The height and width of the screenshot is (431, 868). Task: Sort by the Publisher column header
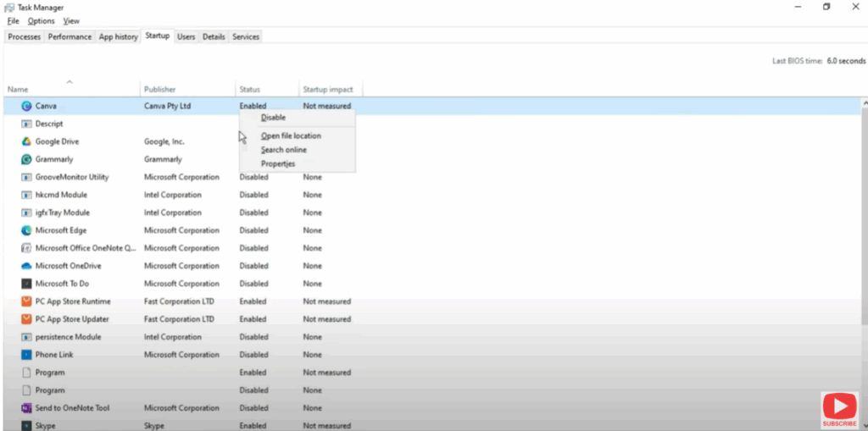187,89
